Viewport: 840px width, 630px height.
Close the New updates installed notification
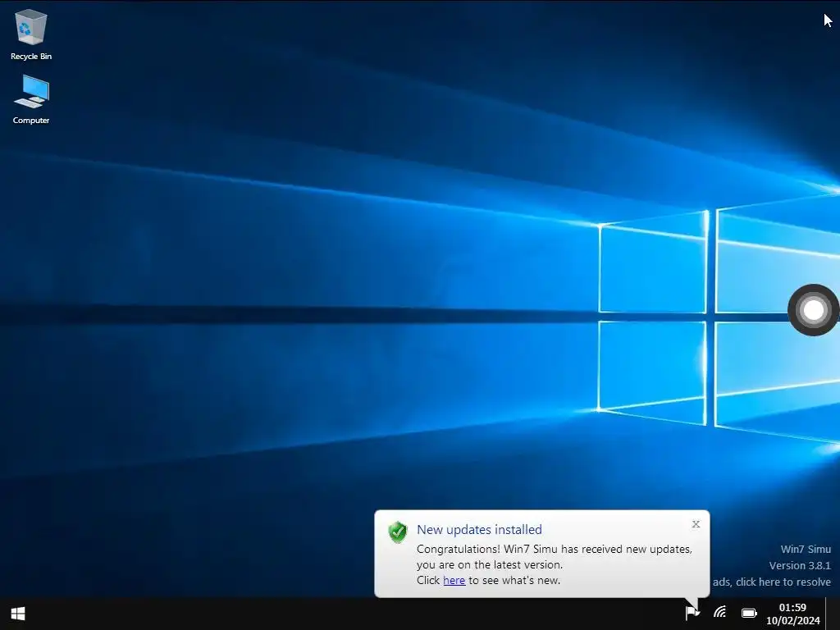(696, 524)
